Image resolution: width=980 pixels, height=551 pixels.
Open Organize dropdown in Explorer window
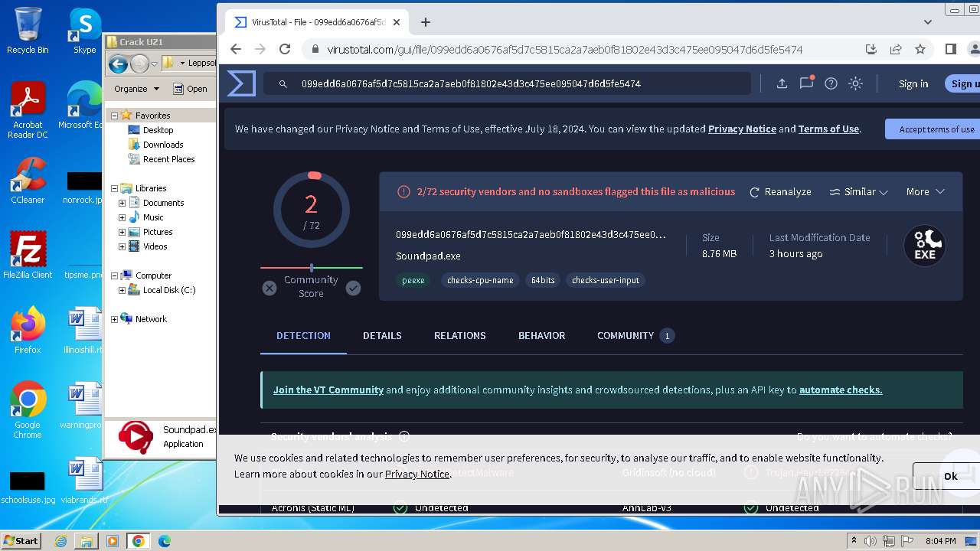coord(136,89)
